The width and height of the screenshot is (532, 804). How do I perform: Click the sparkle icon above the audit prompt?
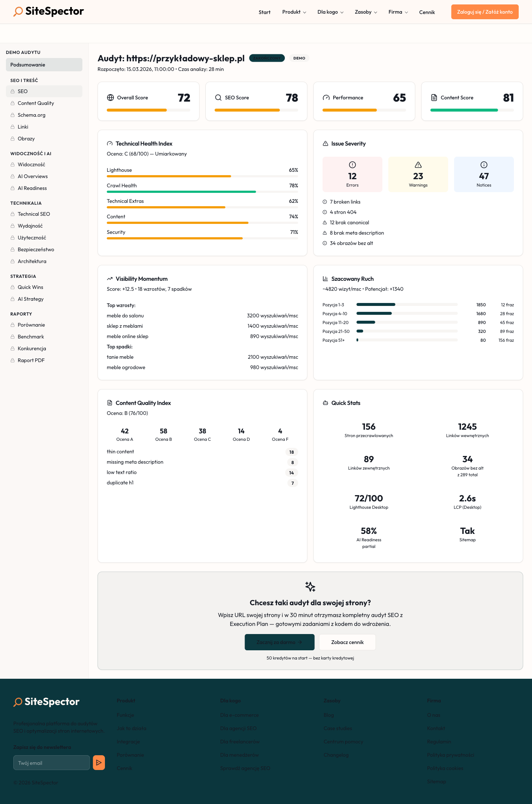310,587
